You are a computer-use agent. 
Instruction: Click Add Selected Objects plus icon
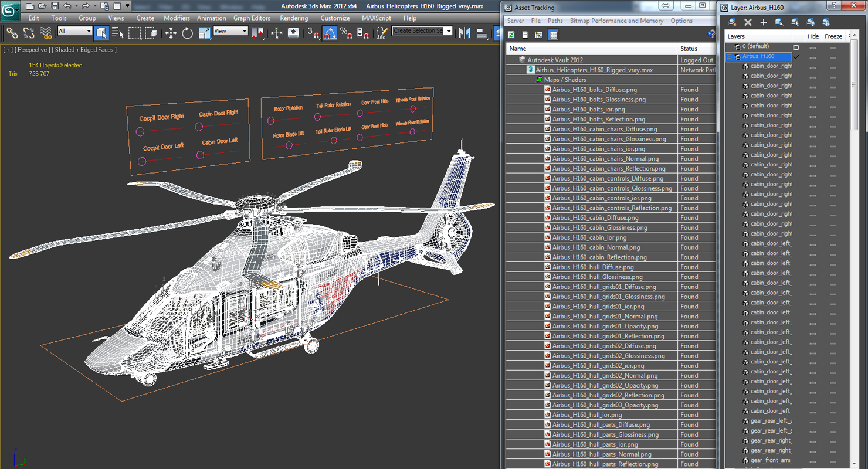(x=763, y=22)
